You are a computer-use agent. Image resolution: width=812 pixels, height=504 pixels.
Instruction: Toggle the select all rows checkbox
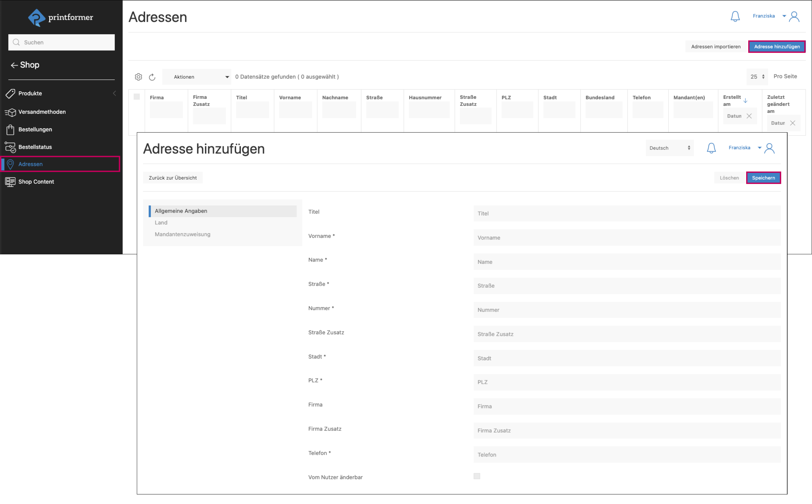137,97
